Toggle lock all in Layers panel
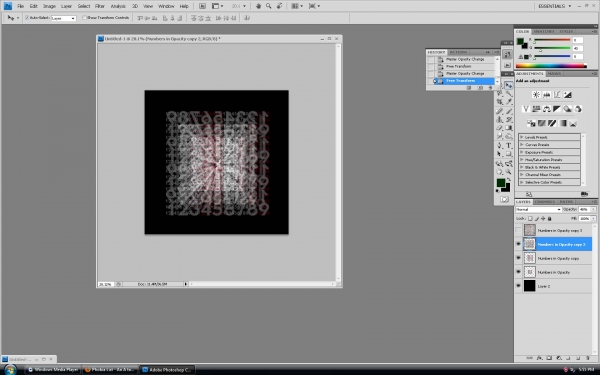Viewport: 600px width, 375px height. point(549,218)
